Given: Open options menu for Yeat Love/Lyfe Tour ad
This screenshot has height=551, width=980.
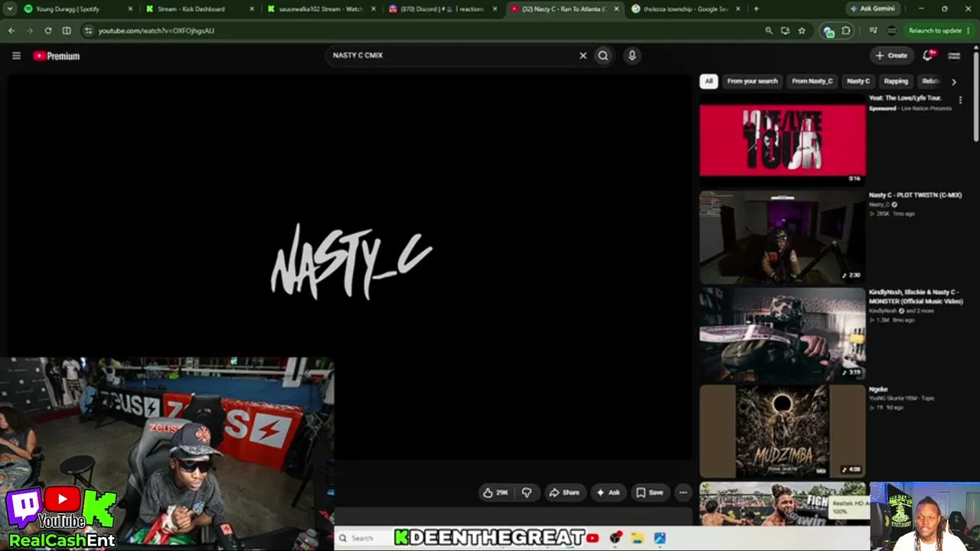Looking at the screenshot, I should (960, 100).
